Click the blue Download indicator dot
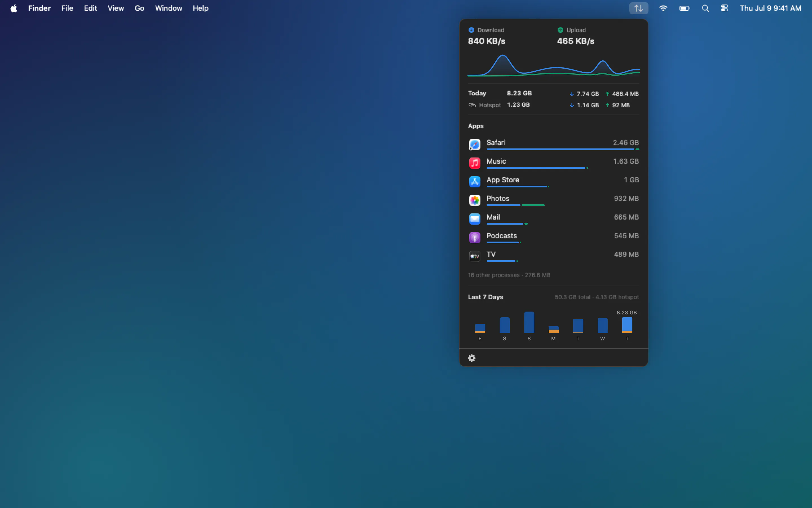Viewport: 812px width, 508px height. click(x=471, y=30)
